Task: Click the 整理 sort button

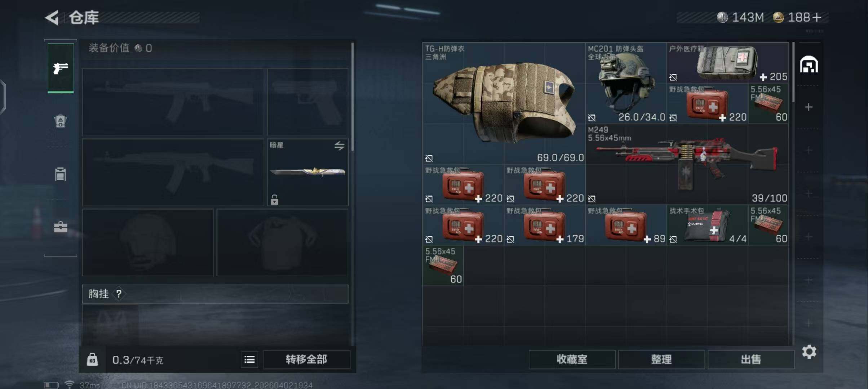Action: (x=661, y=359)
